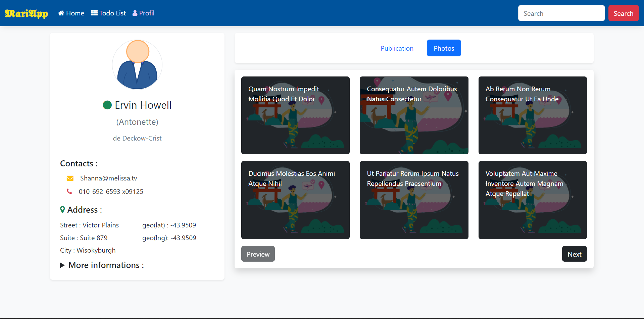Click the MariApp logo

(x=26, y=13)
